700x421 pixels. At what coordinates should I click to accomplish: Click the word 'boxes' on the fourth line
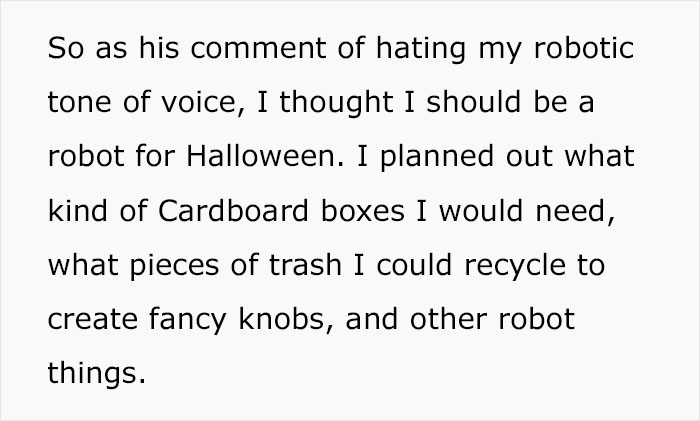coord(362,210)
